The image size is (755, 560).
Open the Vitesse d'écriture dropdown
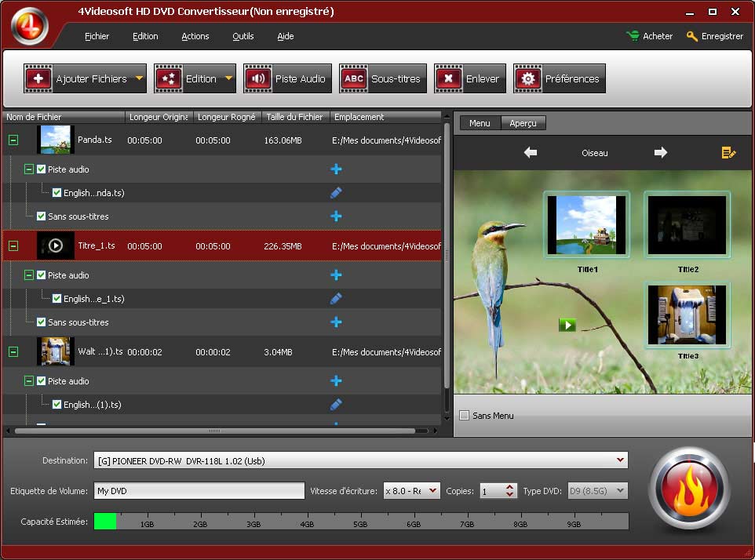click(433, 491)
